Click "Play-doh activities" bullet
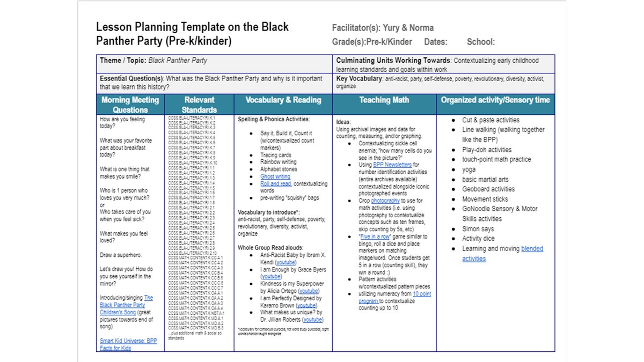 (487, 150)
